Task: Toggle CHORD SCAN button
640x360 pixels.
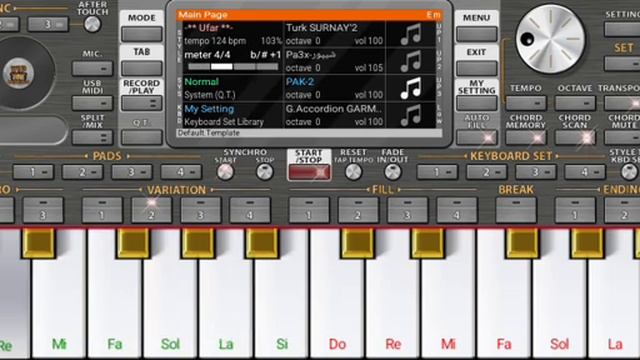Action: click(x=574, y=138)
